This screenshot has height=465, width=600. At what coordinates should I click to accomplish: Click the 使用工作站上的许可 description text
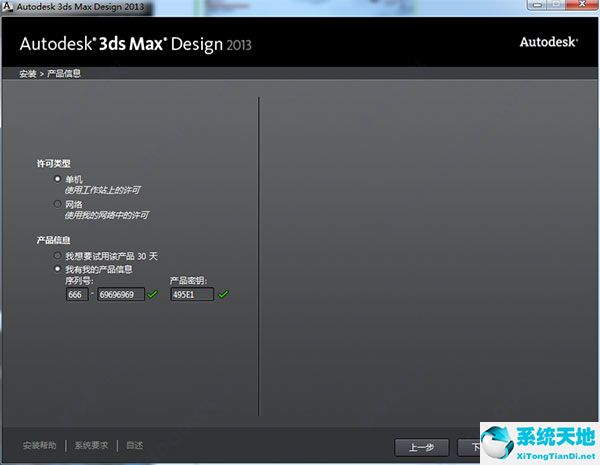pos(103,190)
